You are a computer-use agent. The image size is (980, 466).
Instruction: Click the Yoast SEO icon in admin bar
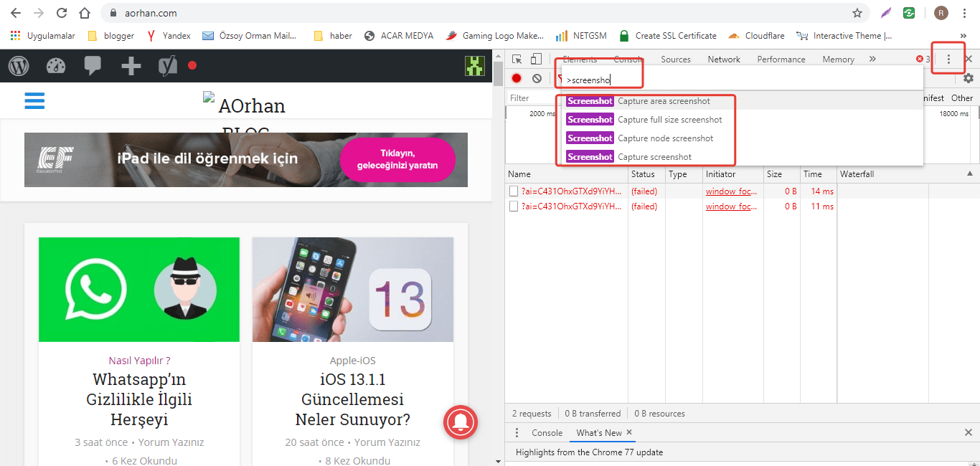click(x=168, y=66)
